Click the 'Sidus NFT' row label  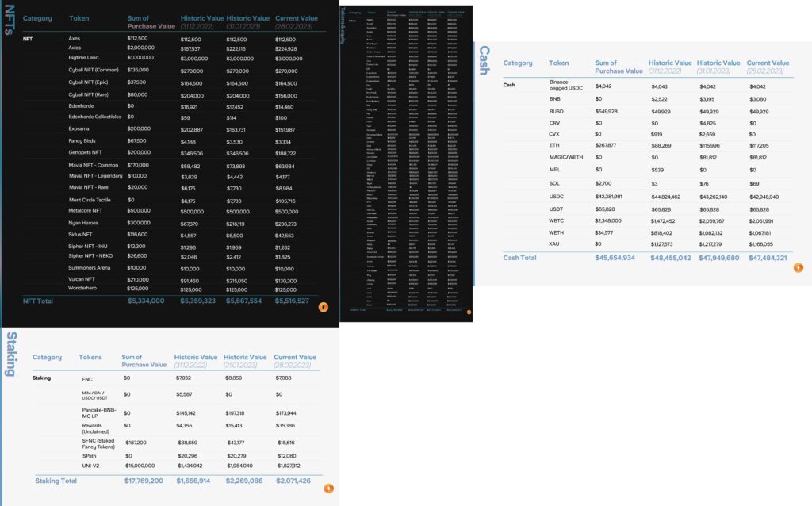pos(80,234)
